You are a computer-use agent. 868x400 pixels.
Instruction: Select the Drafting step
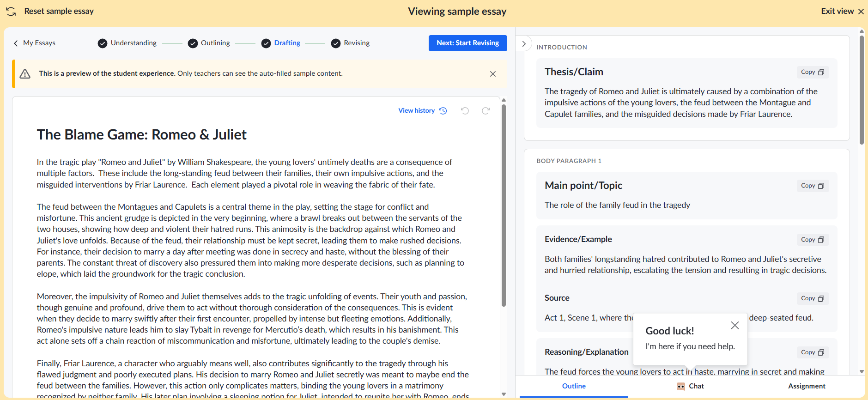281,43
